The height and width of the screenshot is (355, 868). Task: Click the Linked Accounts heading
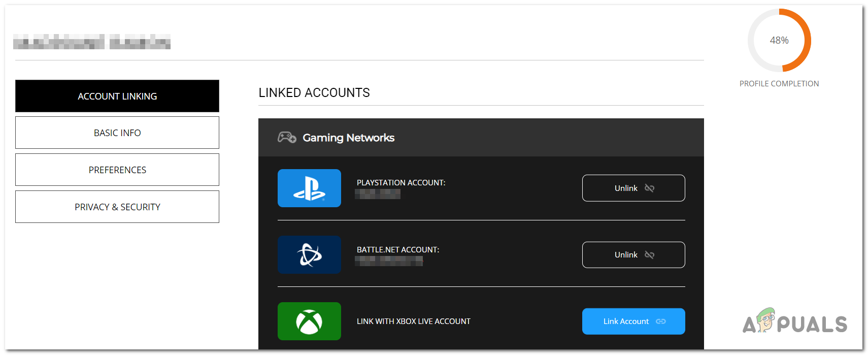[314, 92]
